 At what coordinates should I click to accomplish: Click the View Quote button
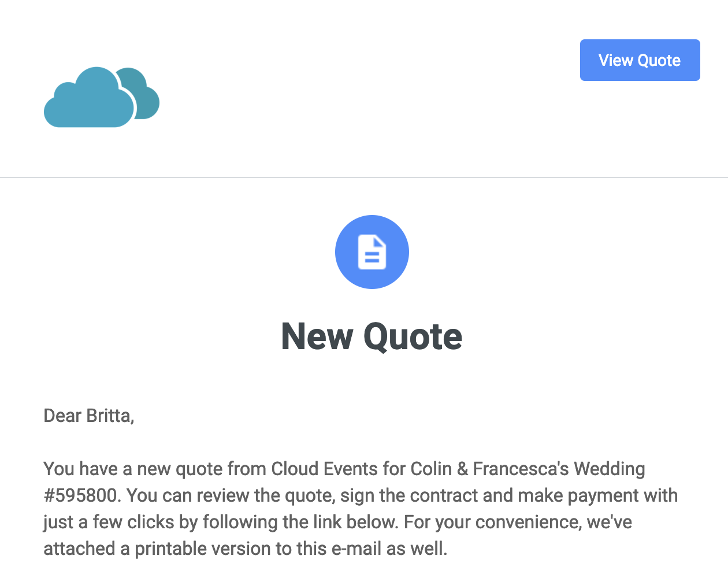tap(640, 60)
